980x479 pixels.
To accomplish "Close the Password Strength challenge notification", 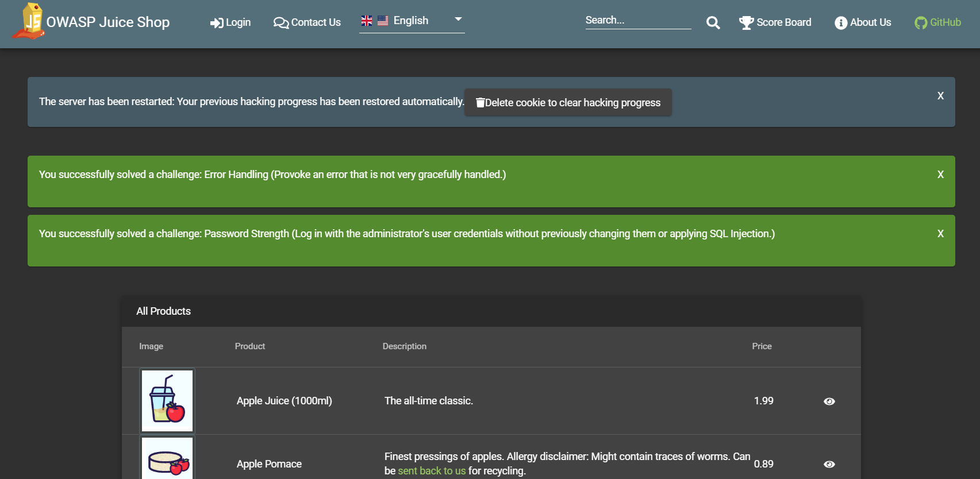I will pos(940,234).
